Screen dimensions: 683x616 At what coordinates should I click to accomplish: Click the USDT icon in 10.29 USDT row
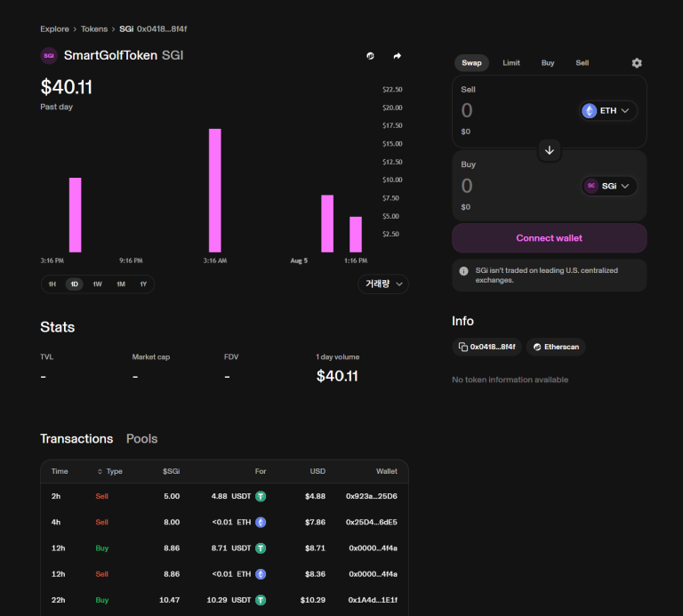261,600
